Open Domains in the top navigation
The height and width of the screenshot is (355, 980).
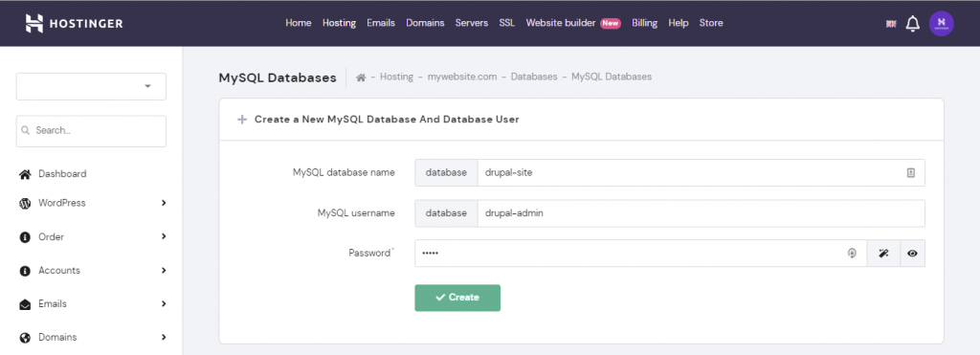[x=425, y=23]
